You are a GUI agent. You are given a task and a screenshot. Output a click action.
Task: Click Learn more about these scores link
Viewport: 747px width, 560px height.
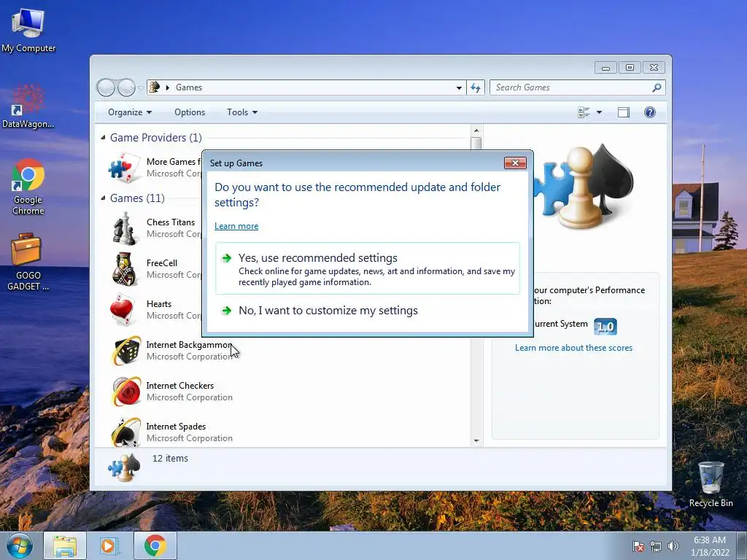pos(573,348)
